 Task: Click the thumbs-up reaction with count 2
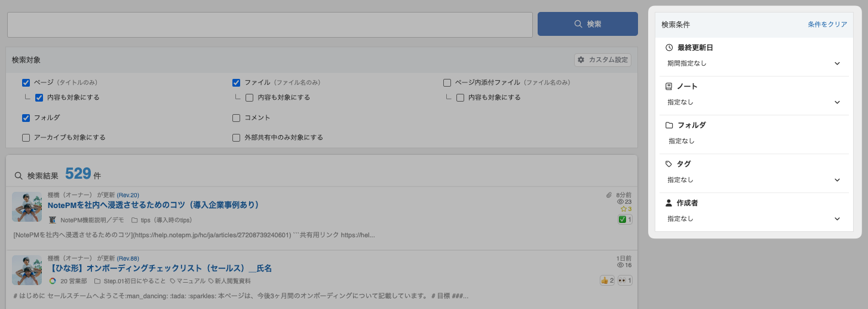(608, 280)
